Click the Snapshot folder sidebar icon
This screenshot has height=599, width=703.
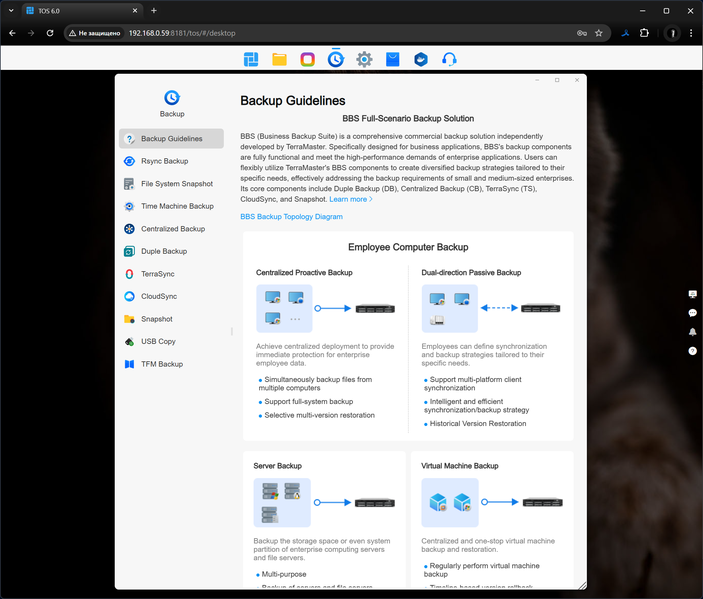click(x=129, y=319)
